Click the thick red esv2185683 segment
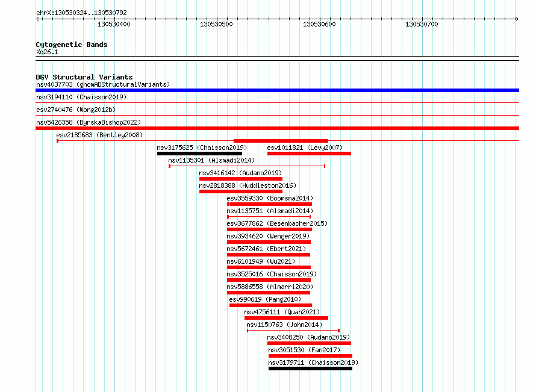Screen dimensions: 536x392 (x=281, y=141)
